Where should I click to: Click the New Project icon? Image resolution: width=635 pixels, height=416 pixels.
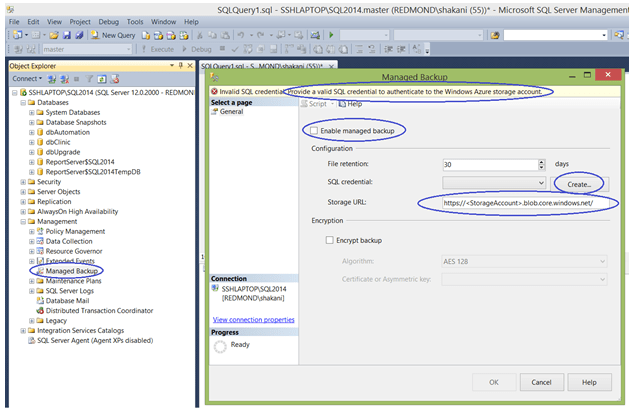(x=17, y=35)
